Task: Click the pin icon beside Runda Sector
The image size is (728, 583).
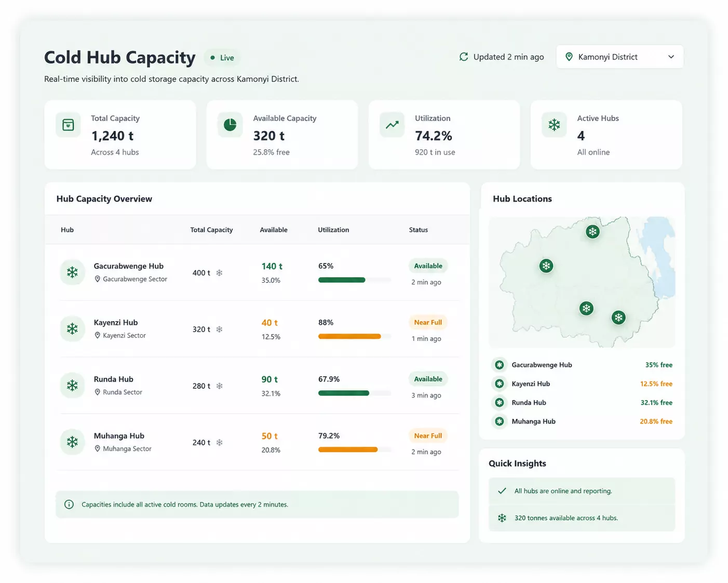Action: pyautogui.click(x=97, y=392)
